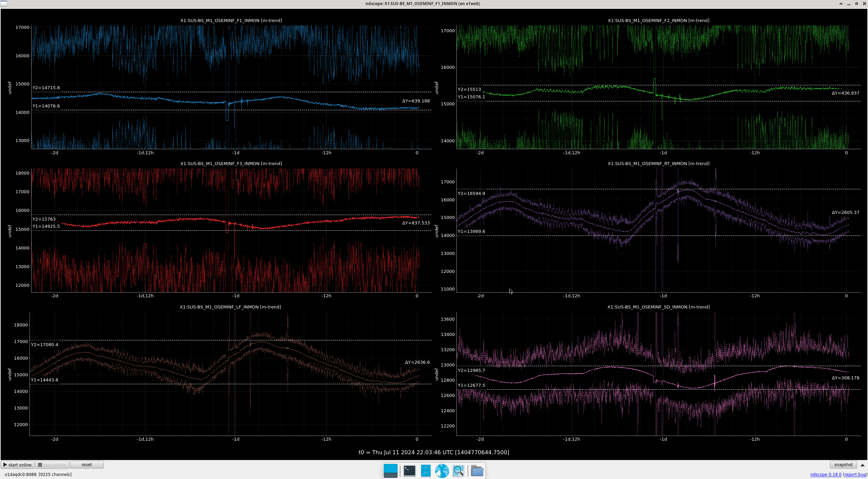The image size is (868, 479).
Task: Click the t0 timestamp label
Action: click(x=434, y=452)
